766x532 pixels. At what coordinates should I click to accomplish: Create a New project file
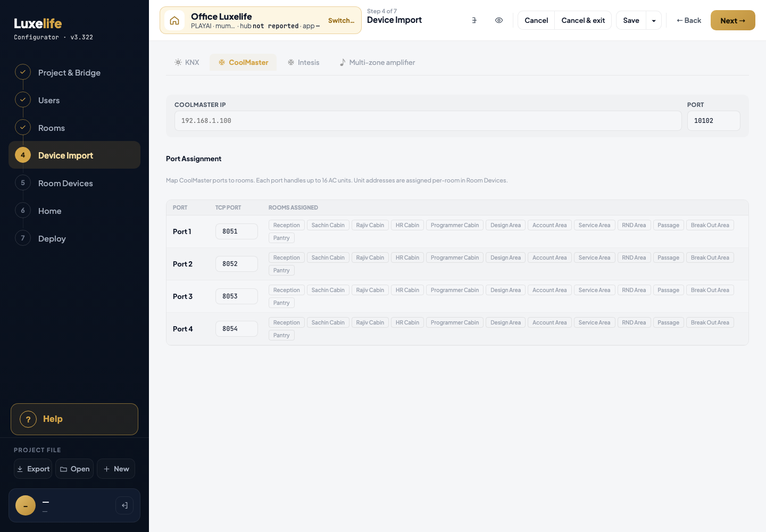116,469
